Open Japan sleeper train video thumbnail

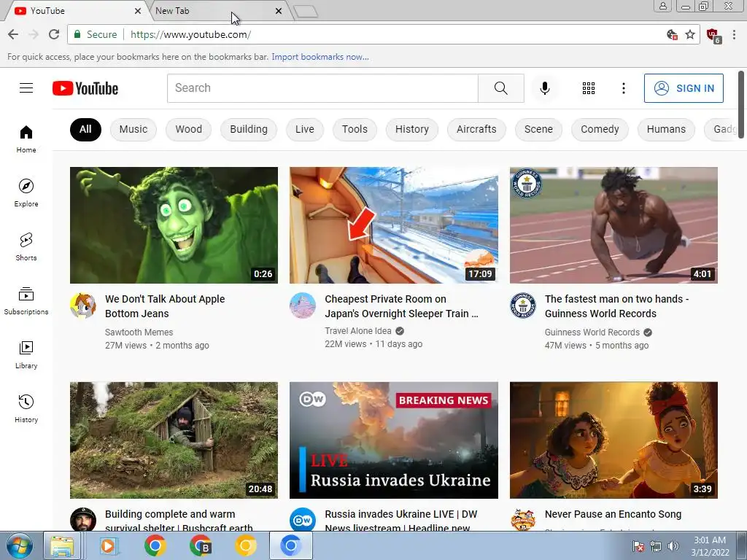click(393, 225)
